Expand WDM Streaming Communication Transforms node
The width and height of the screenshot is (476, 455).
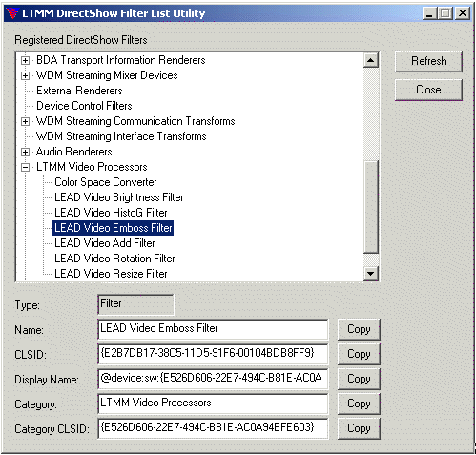pos(25,121)
